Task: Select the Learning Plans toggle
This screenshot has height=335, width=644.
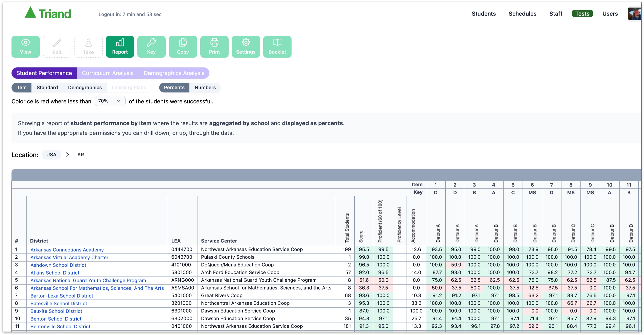Action: click(x=129, y=88)
